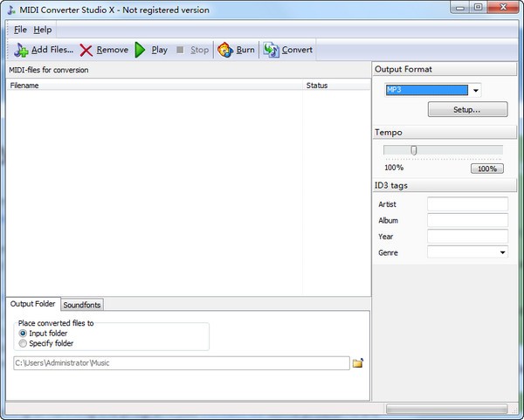The width and height of the screenshot is (524, 420).
Task: Click the Tempo slider handle
Action: point(414,150)
